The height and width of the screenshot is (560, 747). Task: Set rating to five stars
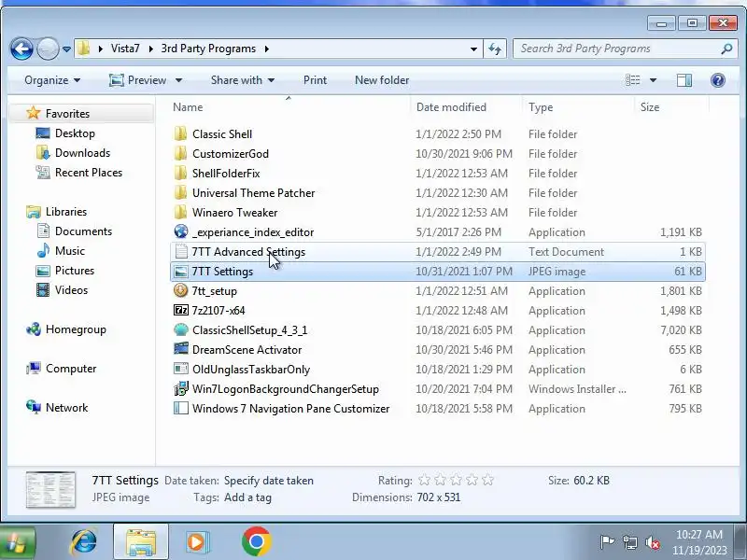[487, 480]
